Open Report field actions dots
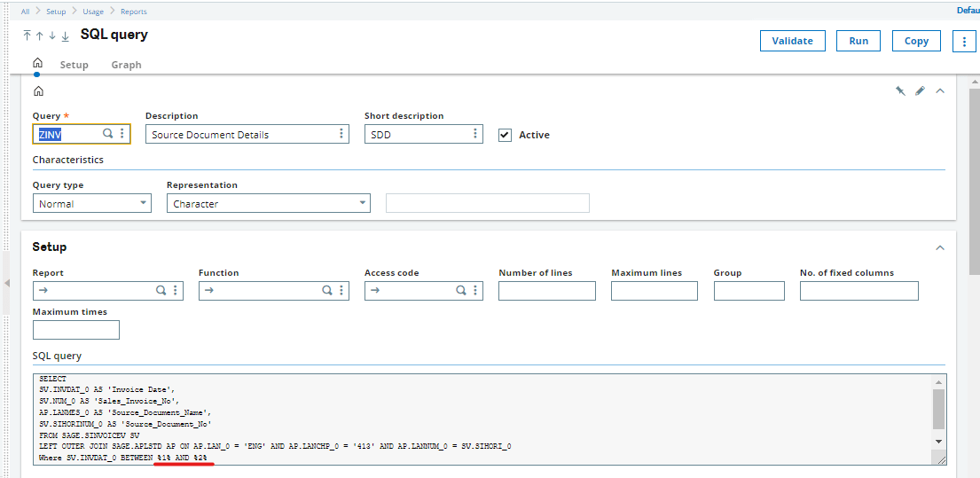The width and height of the screenshot is (980, 478). tap(176, 290)
